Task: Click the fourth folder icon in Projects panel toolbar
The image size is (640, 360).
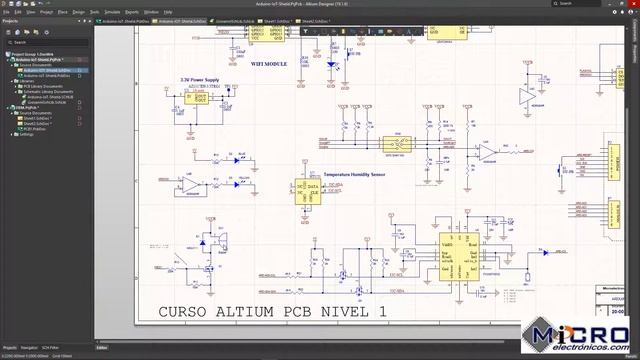Action: coord(36,32)
